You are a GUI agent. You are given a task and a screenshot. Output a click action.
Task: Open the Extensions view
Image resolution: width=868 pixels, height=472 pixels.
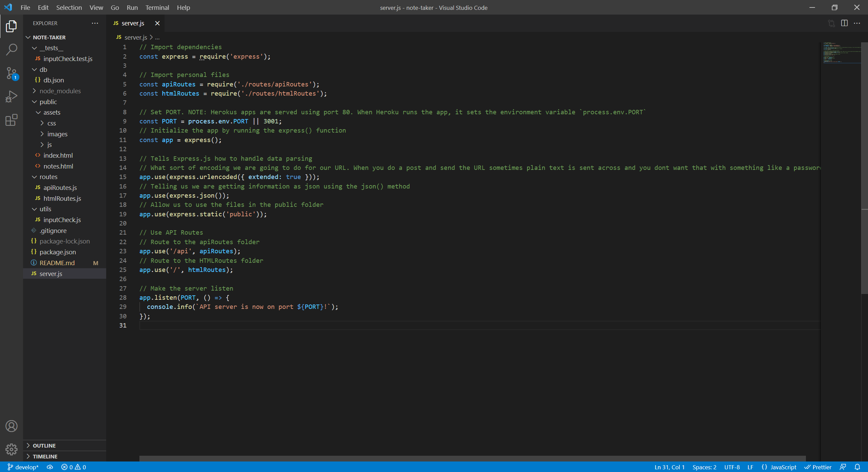(x=11, y=120)
